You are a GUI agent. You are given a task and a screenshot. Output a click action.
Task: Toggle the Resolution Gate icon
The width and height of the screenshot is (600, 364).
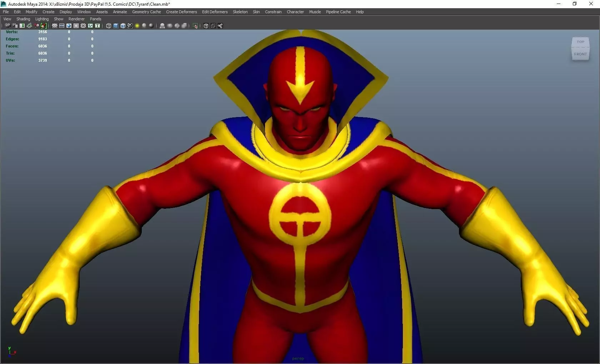tap(69, 26)
